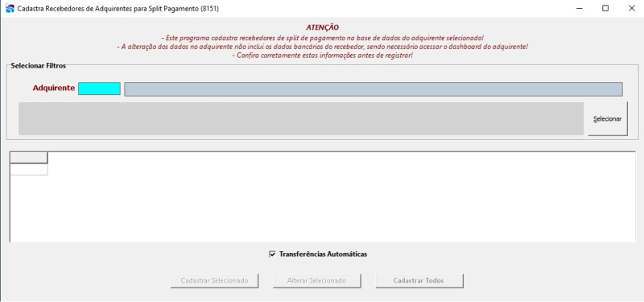The height and width of the screenshot is (302, 644).
Task: Click the 'Confira corretamente estas informações' warning line
Action: point(323,56)
